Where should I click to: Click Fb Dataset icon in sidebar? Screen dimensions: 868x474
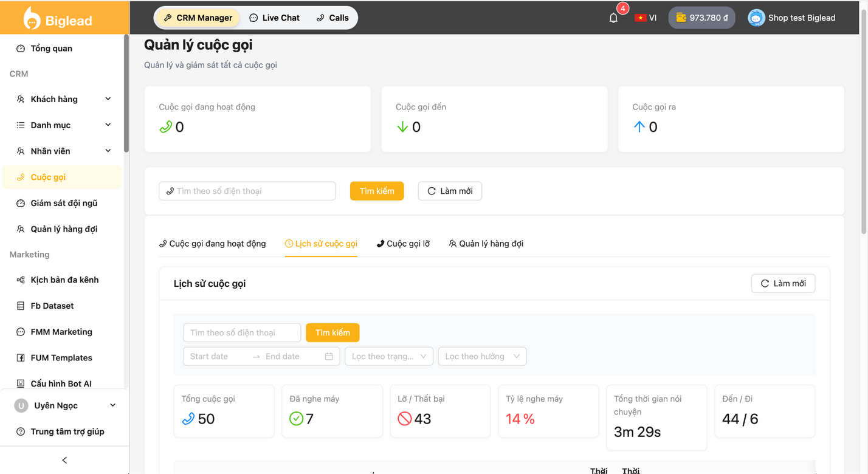pos(21,306)
